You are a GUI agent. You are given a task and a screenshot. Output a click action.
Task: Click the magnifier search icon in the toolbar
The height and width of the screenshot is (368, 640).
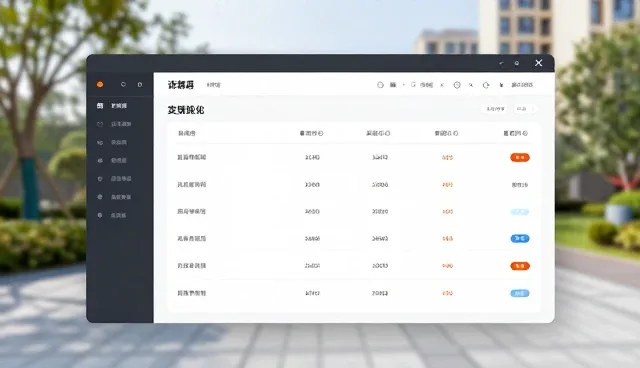pos(471,85)
